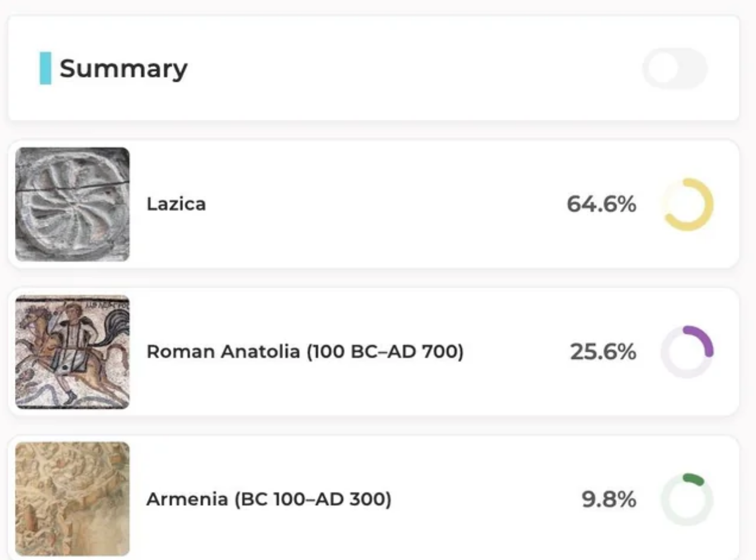Open the Armenia relief map thumbnail
Screen dimensions: 756x560
[x=72, y=499]
